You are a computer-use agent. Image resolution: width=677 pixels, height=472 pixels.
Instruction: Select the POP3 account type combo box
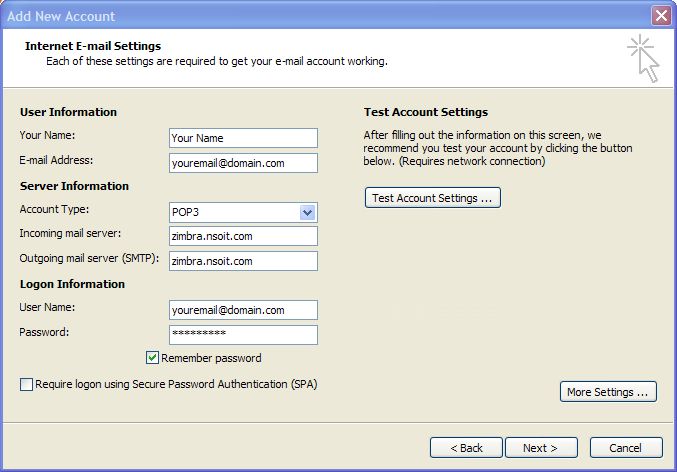click(243, 212)
